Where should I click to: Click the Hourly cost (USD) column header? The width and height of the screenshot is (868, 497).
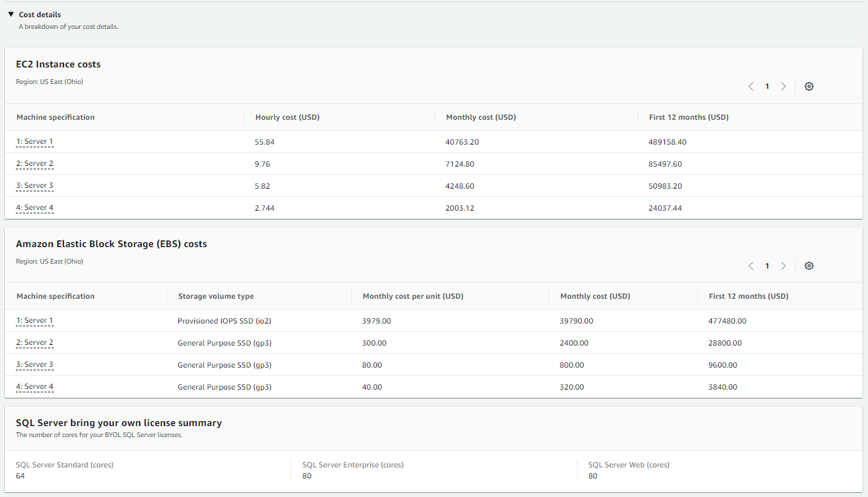tap(287, 117)
